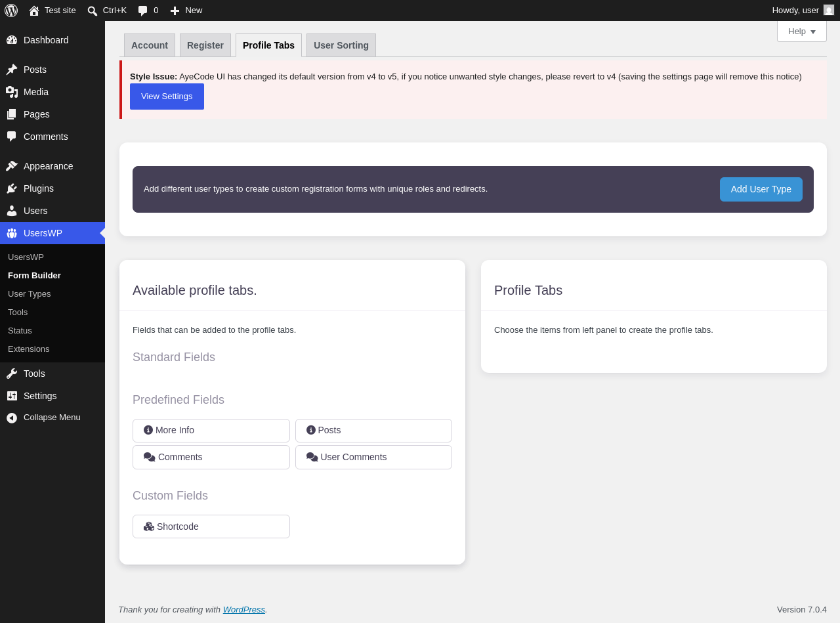This screenshot has width=840, height=623.
Task: Click the Appearance paintbrush icon
Action: tap(12, 166)
